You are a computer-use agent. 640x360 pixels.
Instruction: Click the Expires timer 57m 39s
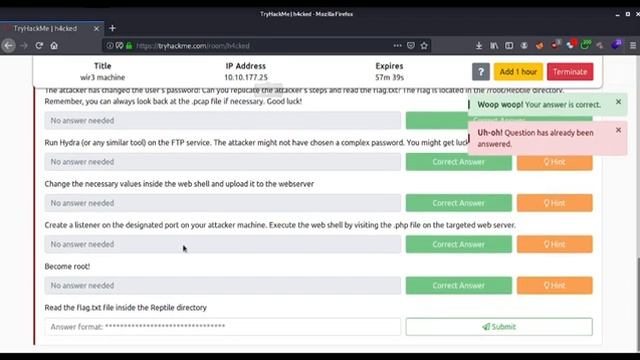[389, 77]
